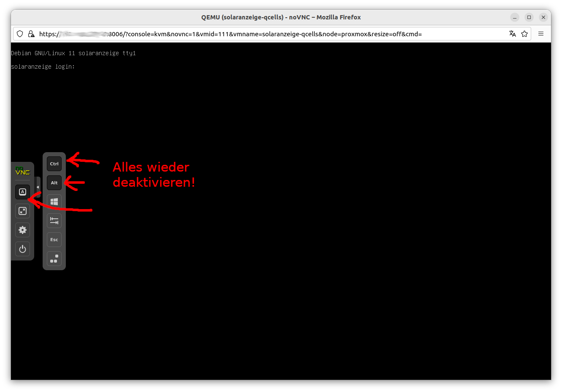
Task: Toggle the noVNC extra keys button
Action: [23, 192]
